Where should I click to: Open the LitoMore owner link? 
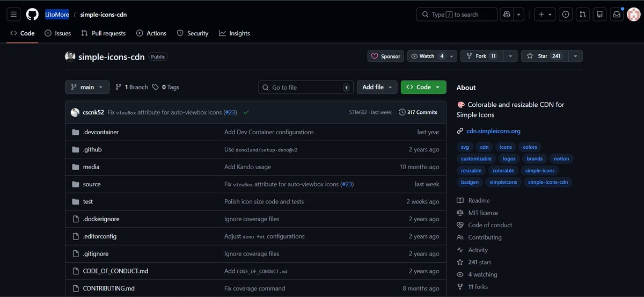(57, 15)
